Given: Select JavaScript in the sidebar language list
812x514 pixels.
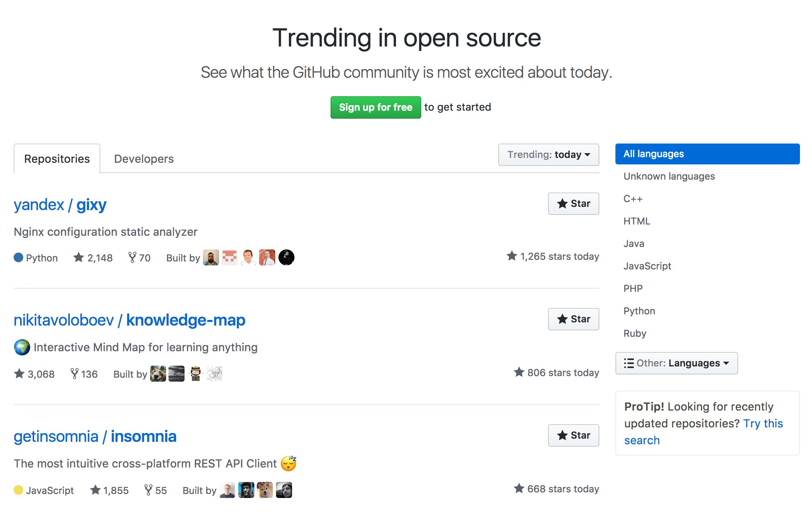Looking at the screenshot, I should point(647,266).
